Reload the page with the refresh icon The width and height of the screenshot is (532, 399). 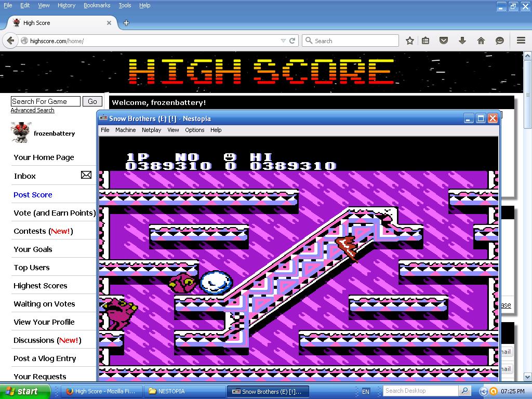coord(292,41)
